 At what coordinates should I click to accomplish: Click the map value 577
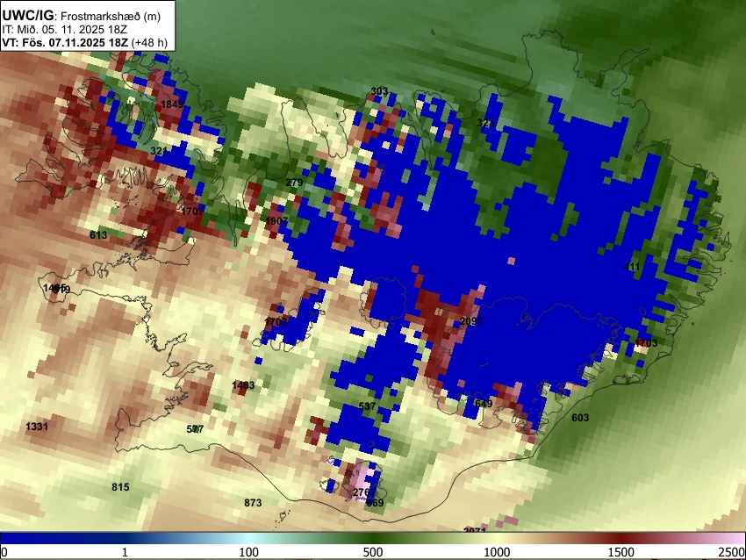click(x=195, y=428)
